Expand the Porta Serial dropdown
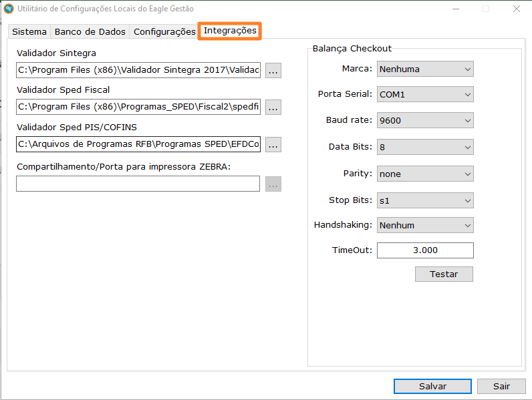 tap(425, 95)
